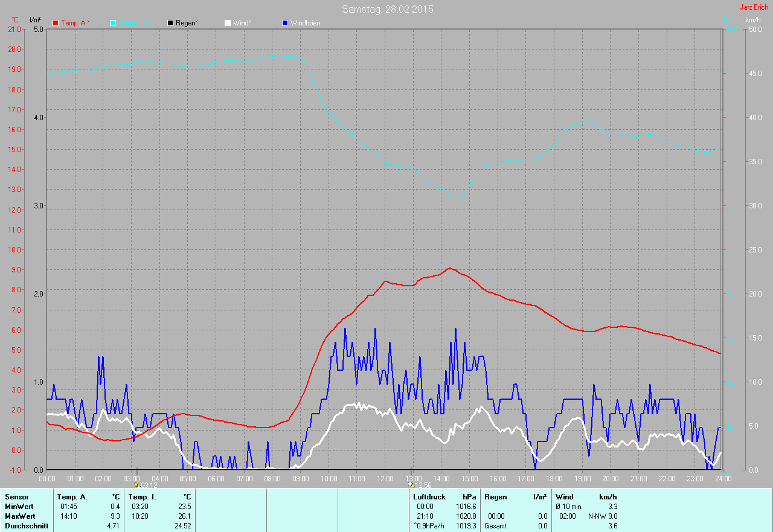Click the sun marker icon at 12:56
Screen dimensions: 773x532
411,484
